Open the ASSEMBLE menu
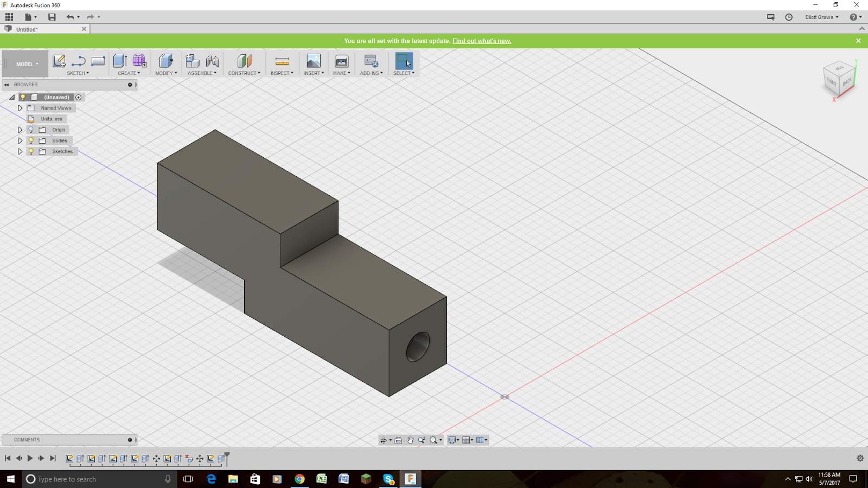868x488 pixels. pyautogui.click(x=202, y=73)
